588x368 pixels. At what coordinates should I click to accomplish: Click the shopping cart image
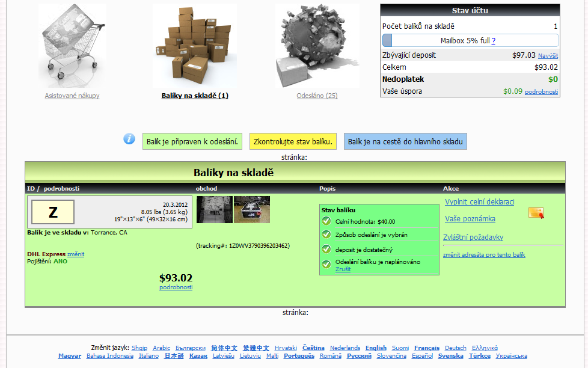click(72, 46)
